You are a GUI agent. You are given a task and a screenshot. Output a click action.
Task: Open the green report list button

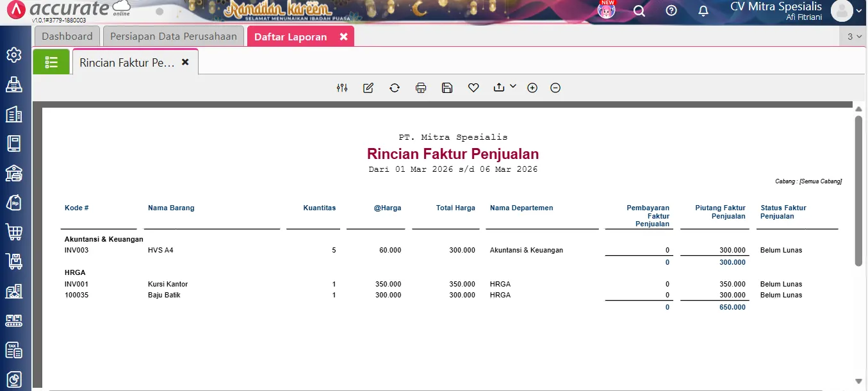51,61
